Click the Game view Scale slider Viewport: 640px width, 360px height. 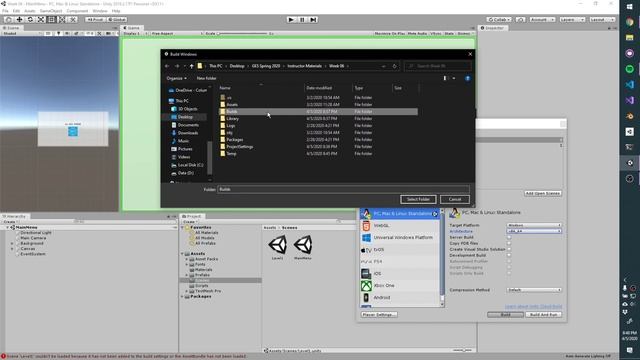243,33
